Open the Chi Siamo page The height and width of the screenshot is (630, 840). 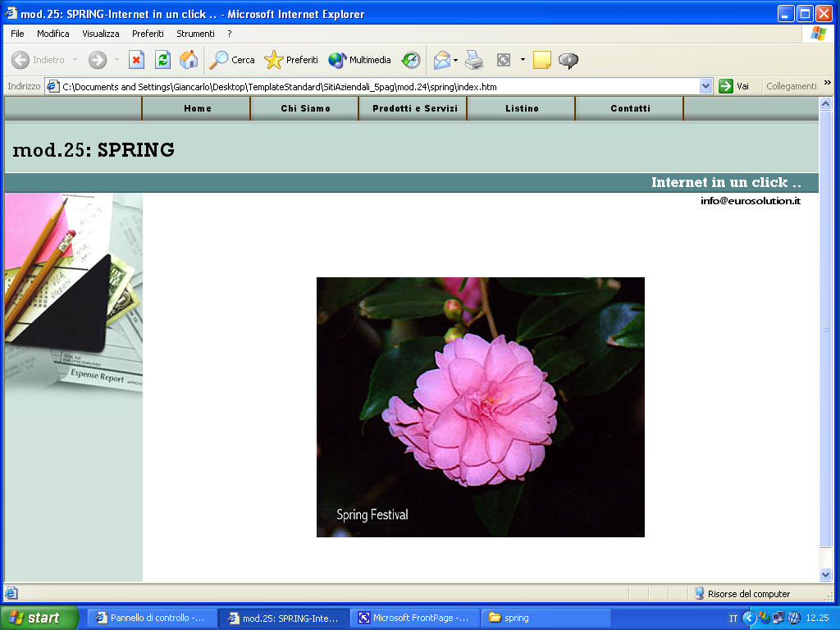305,108
